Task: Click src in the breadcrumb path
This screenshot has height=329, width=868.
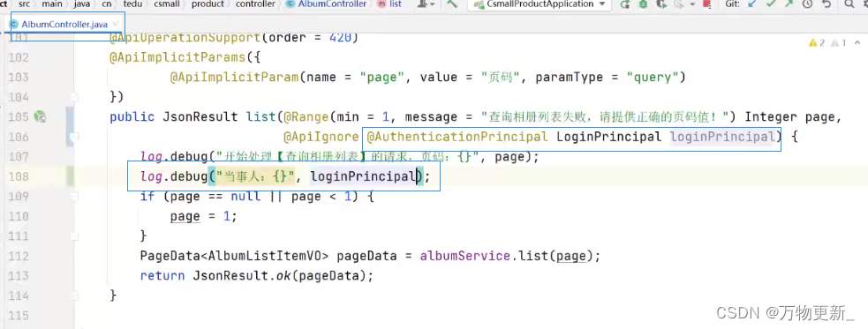Action: tap(25, 4)
